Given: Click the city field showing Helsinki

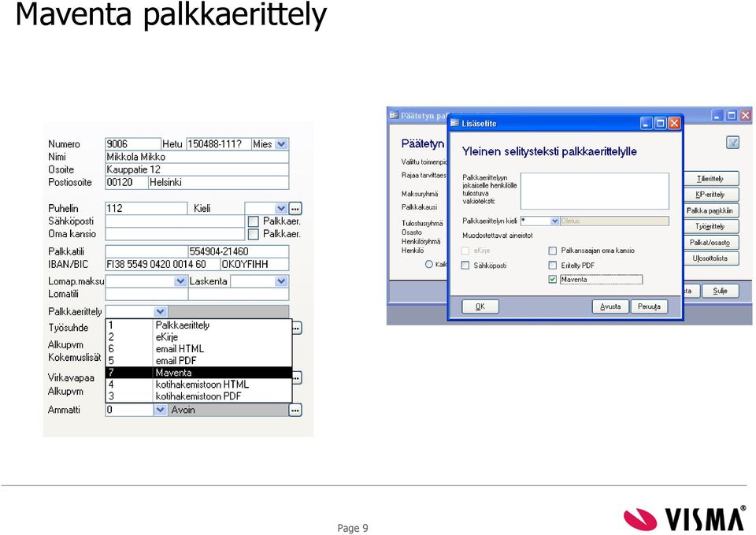Looking at the screenshot, I should click(x=218, y=183).
